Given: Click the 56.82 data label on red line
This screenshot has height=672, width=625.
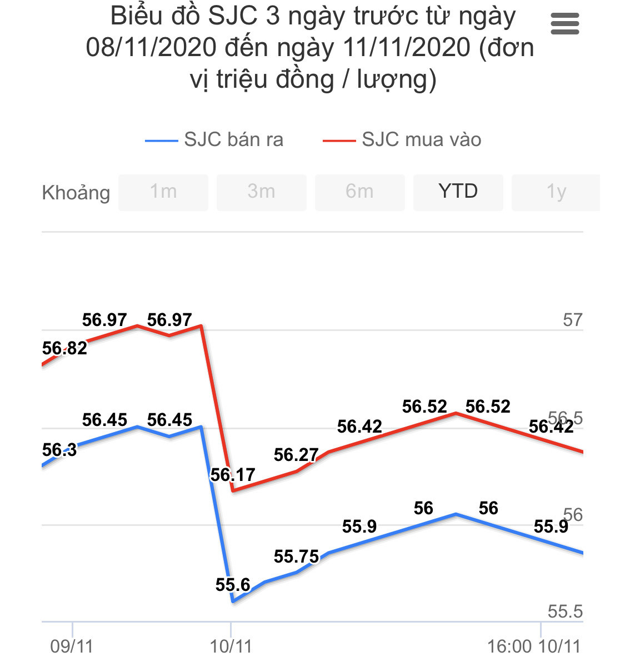Looking at the screenshot, I should click(x=64, y=348).
